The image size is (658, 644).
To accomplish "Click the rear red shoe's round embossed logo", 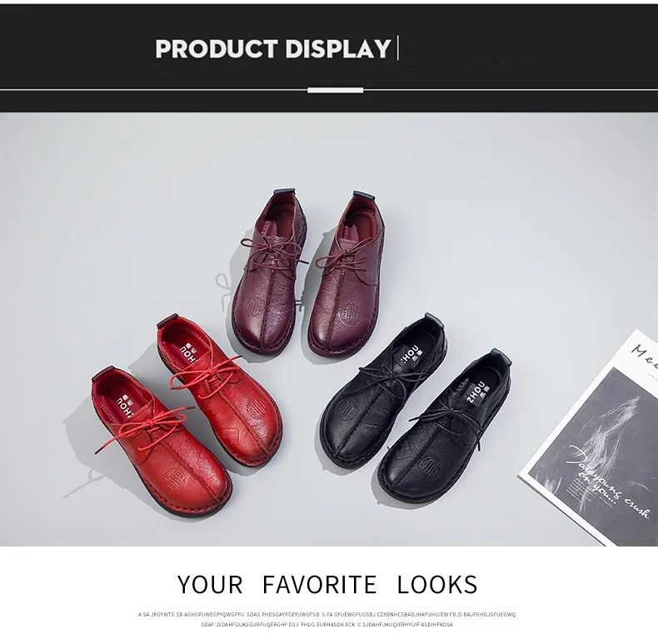I will tap(257, 408).
